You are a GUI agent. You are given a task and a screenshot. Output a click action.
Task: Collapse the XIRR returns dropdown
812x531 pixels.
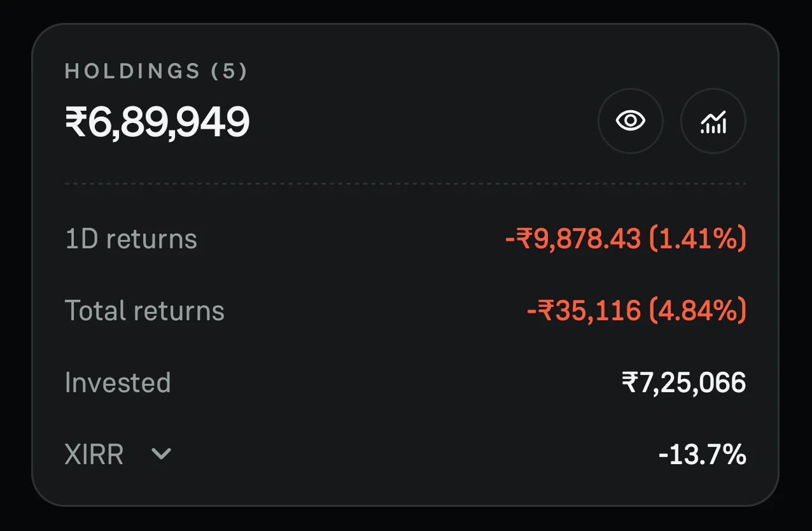pyautogui.click(x=161, y=455)
